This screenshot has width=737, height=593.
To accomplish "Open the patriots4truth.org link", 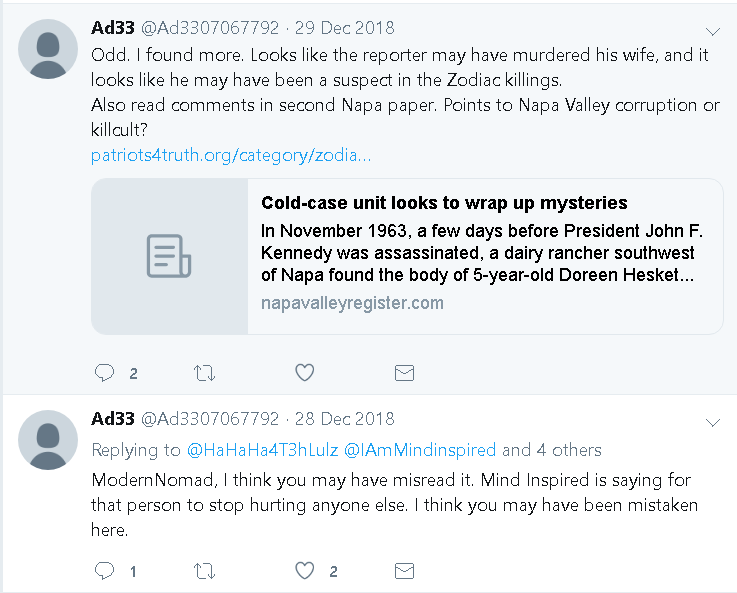I will coord(231,156).
